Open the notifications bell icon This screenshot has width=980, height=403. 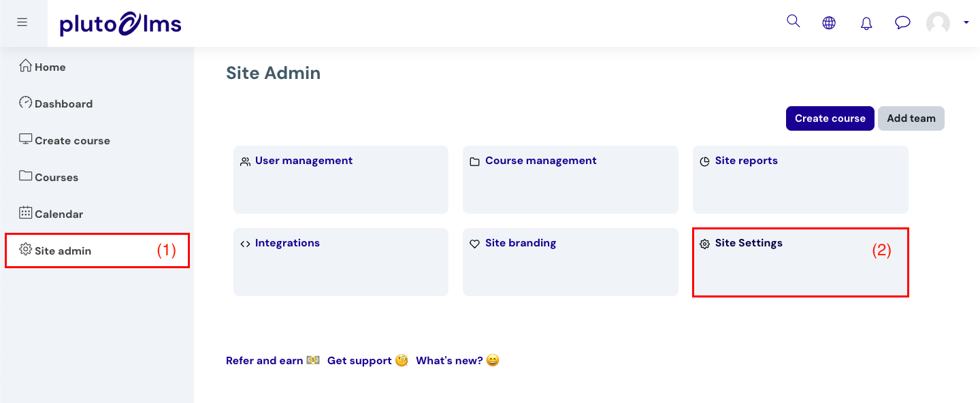(866, 23)
